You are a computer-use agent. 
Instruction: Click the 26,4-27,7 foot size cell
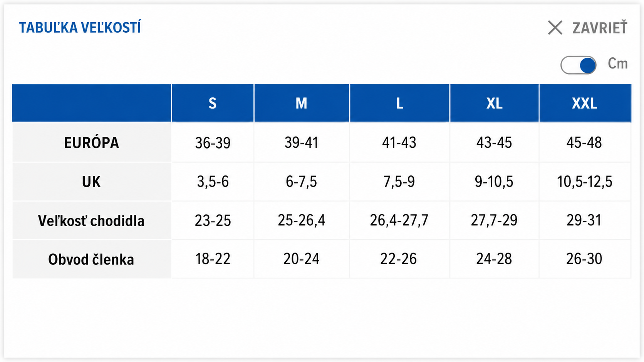[399, 220]
